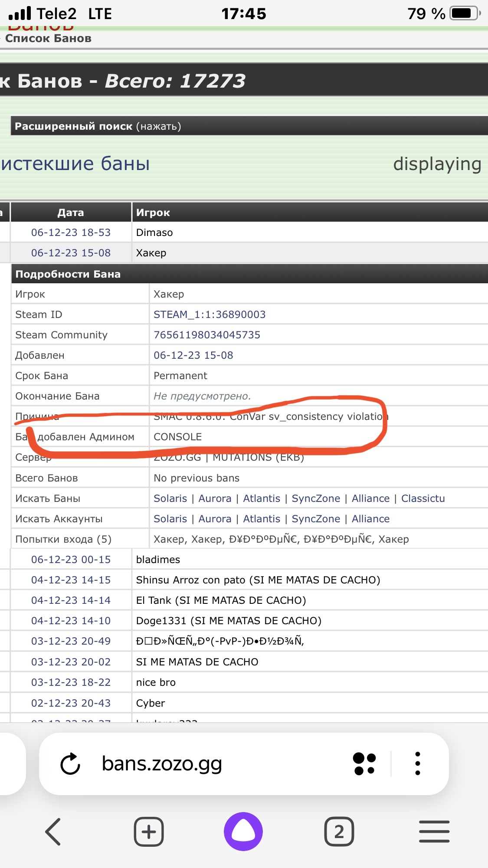Screen dimensions: 488x868
Task: Go back with the left arrow
Action: 53,832
